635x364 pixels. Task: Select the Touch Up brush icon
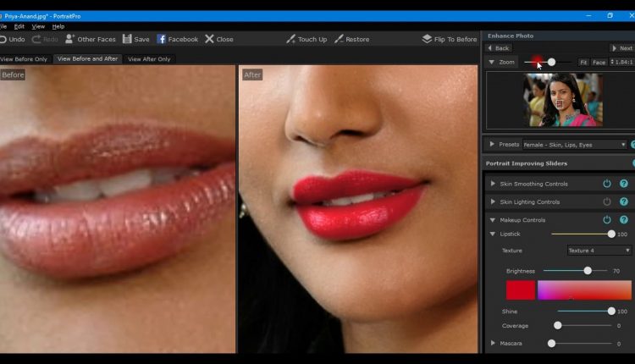290,39
